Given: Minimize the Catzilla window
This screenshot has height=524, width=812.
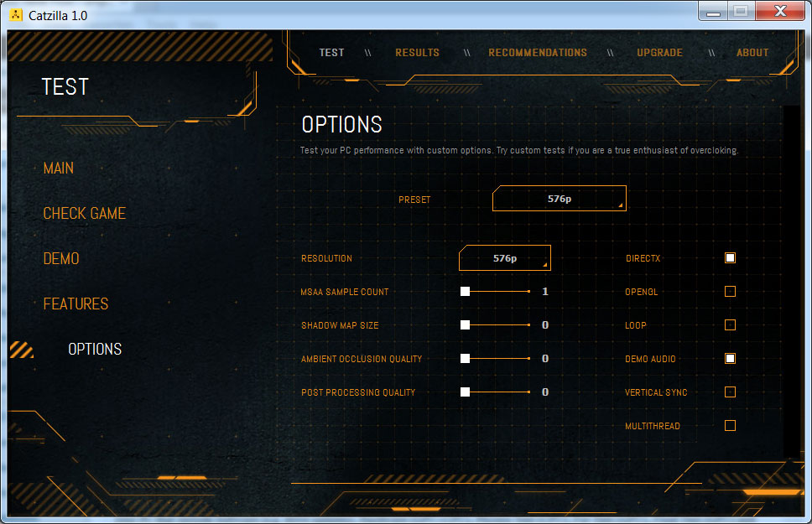Looking at the screenshot, I should [713, 12].
